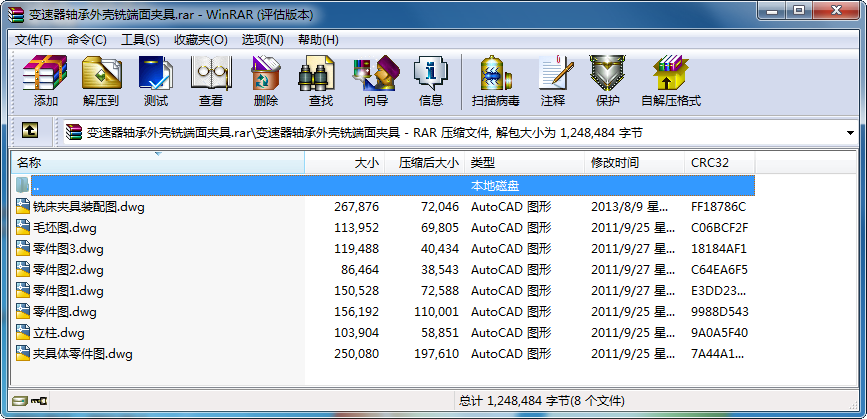
Task: Select file name 立柱.dwg
Action: point(59,333)
